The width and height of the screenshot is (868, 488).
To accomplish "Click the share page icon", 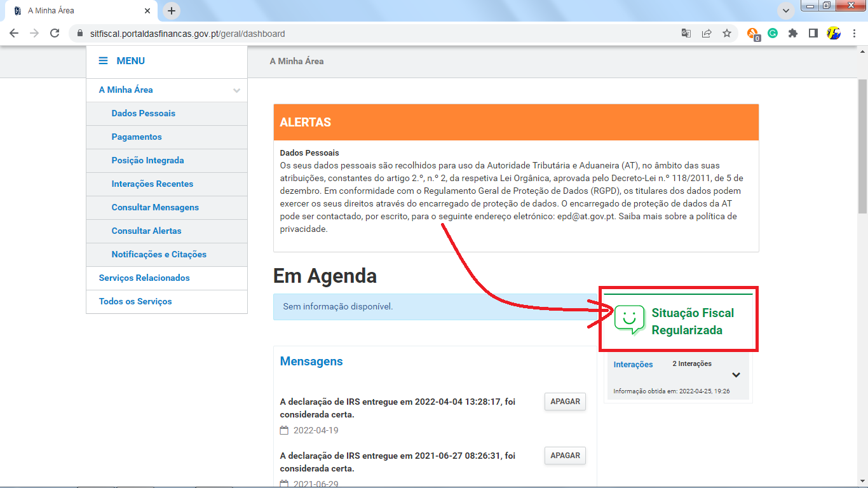I will coord(707,34).
